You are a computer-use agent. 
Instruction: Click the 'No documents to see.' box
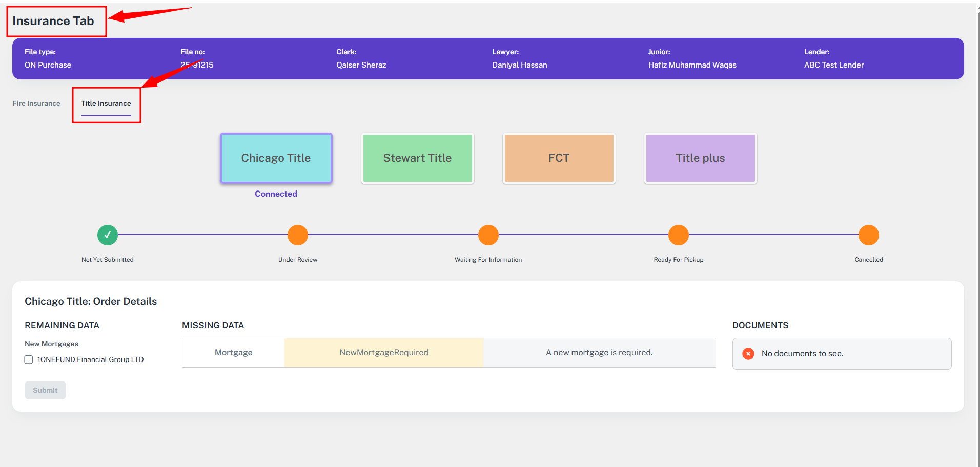842,354
